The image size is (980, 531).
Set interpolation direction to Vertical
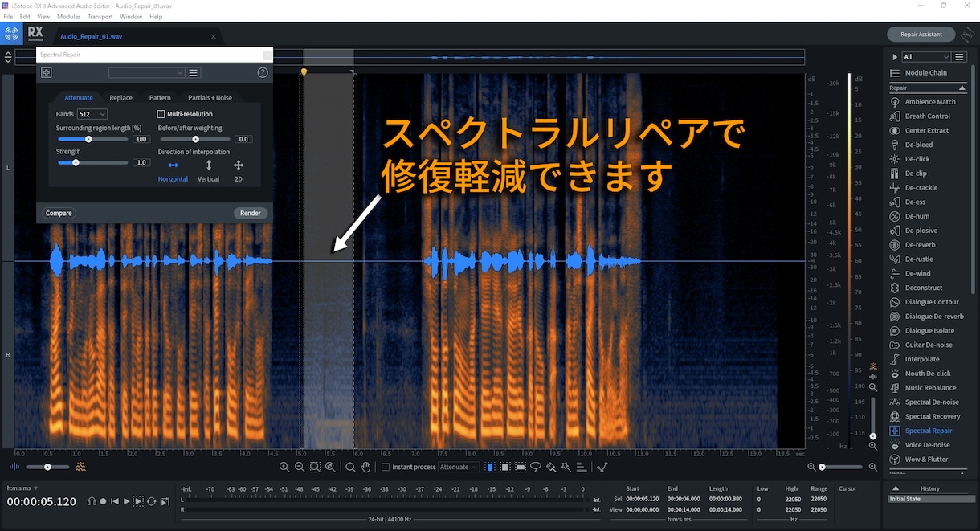pyautogui.click(x=209, y=170)
